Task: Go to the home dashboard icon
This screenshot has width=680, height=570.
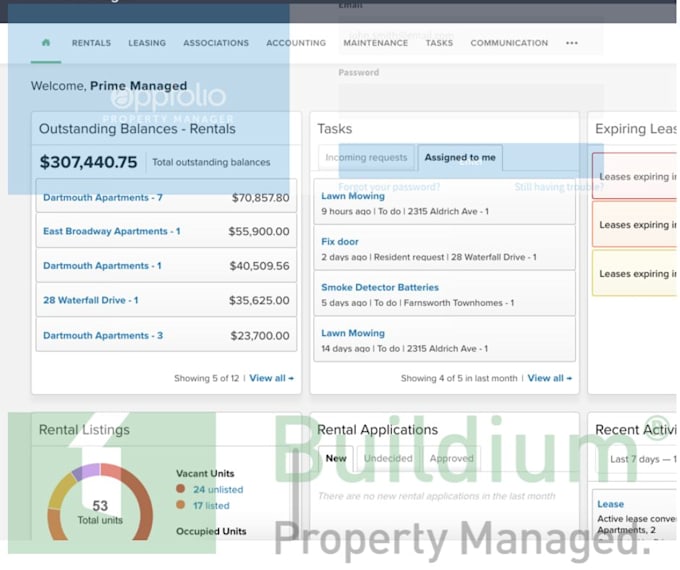Action: pyautogui.click(x=46, y=43)
